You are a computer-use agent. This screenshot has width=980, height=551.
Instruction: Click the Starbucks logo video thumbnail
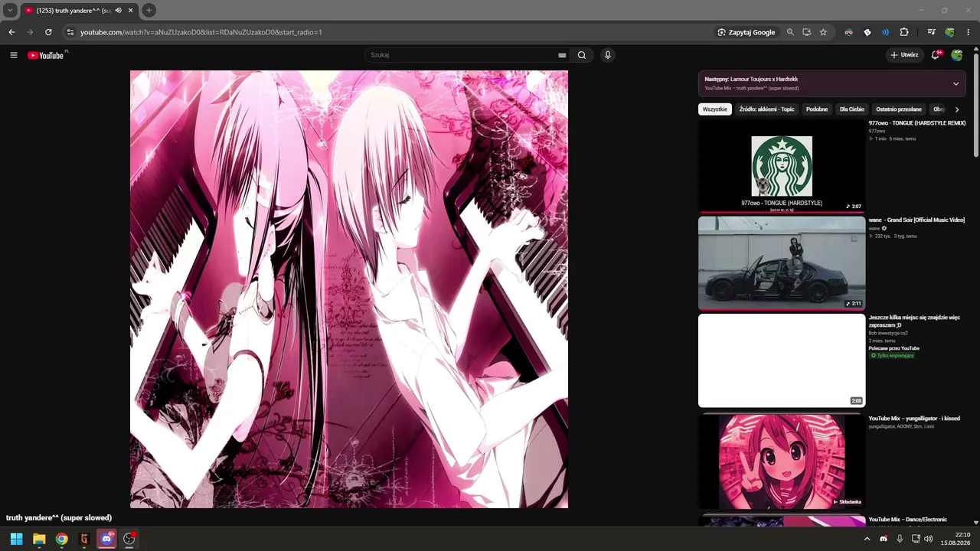tap(782, 165)
